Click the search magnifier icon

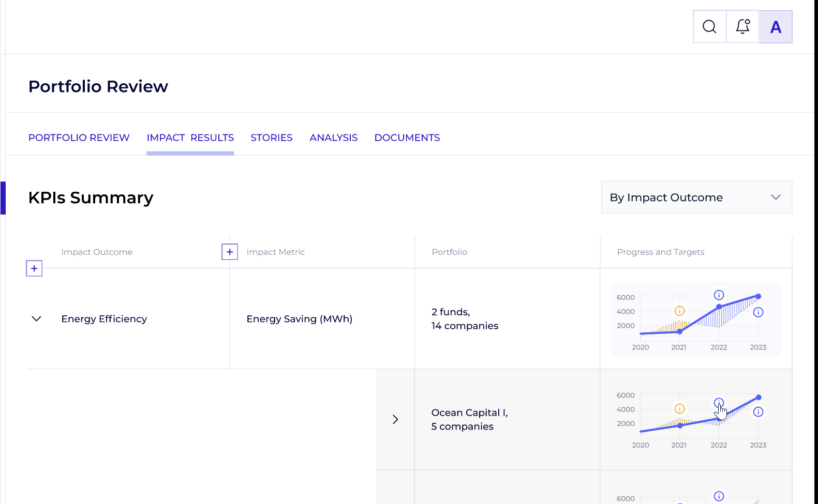click(709, 26)
